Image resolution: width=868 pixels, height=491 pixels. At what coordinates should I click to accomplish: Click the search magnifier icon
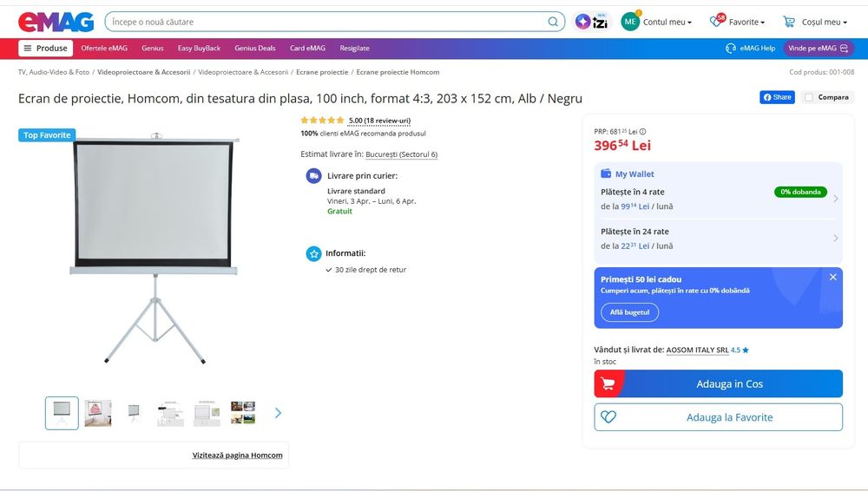pyautogui.click(x=552, y=22)
